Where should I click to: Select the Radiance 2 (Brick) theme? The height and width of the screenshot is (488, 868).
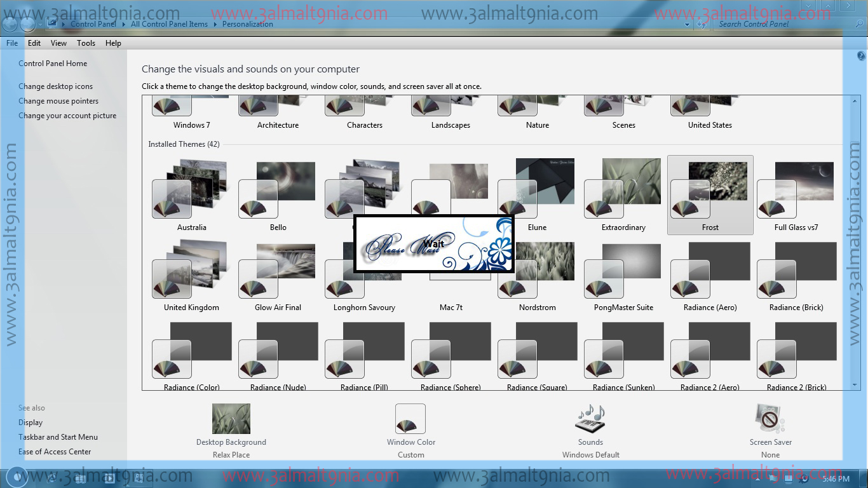[x=796, y=355]
